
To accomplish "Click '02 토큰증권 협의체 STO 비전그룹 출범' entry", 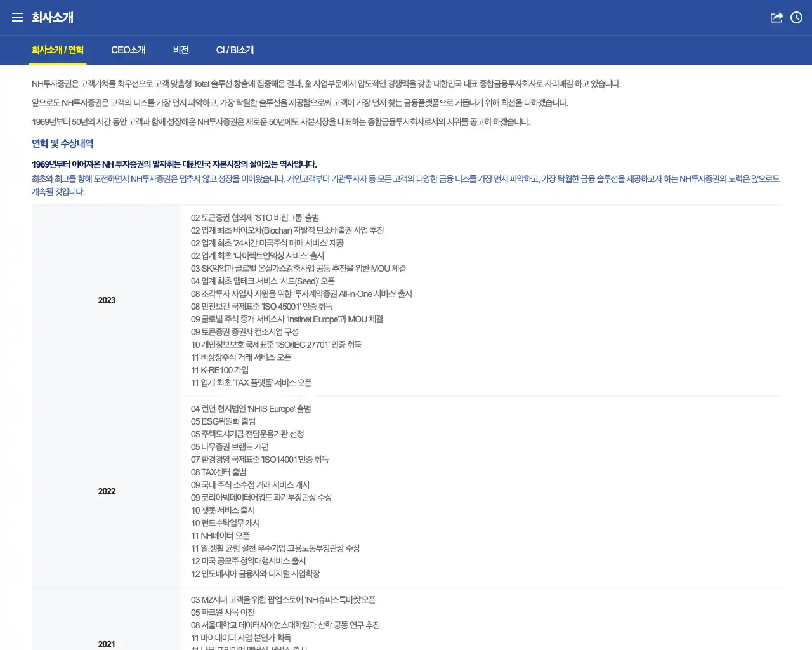I will pyautogui.click(x=255, y=218).
